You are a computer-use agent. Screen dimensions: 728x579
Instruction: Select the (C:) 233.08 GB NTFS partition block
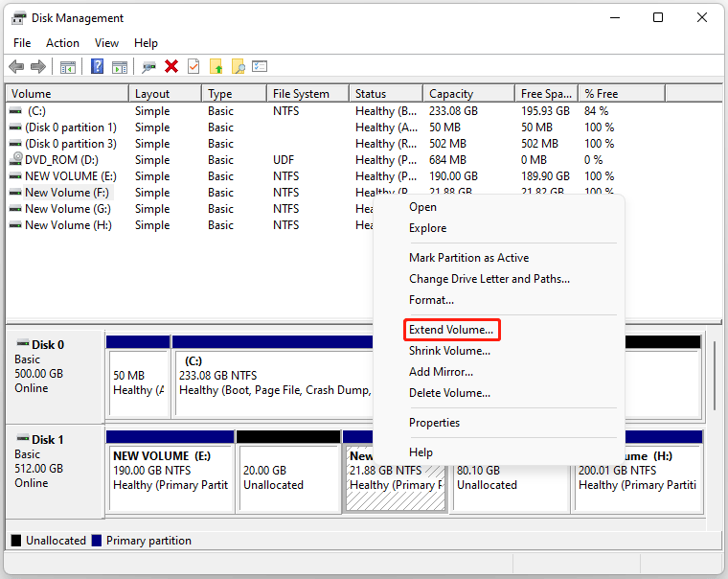274,377
